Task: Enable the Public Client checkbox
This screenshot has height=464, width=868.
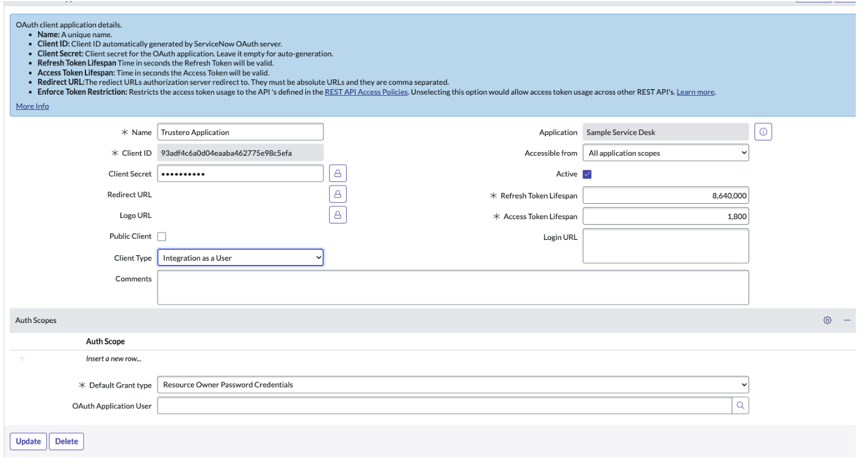Action: (x=162, y=237)
